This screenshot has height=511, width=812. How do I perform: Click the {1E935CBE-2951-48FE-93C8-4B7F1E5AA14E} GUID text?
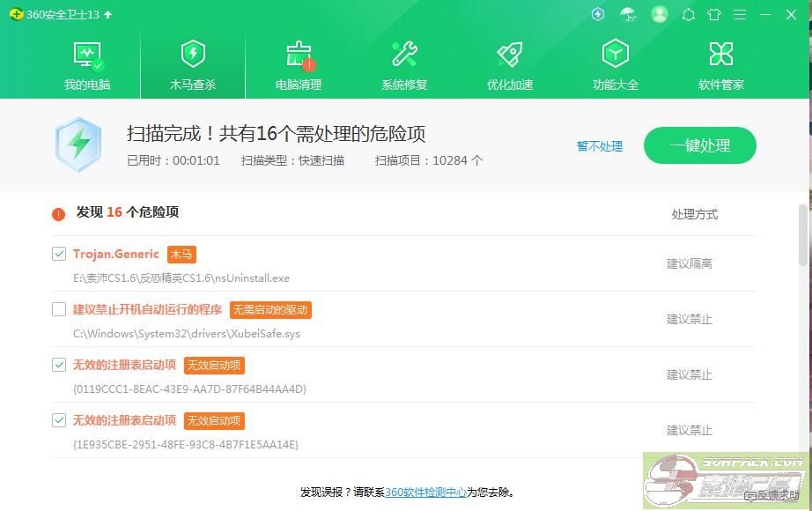coord(186,445)
